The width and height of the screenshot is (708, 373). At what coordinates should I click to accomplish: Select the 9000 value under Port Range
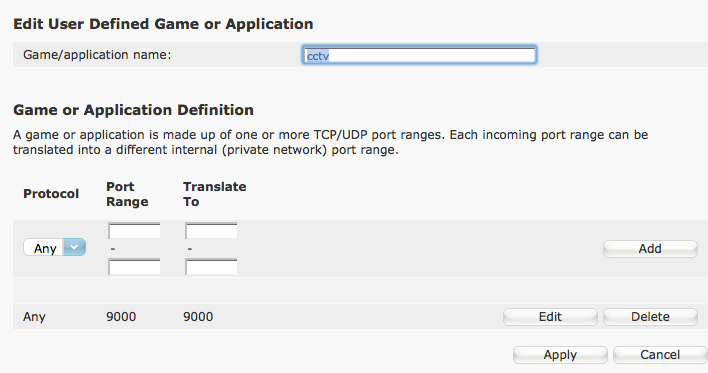tap(121, 317)
